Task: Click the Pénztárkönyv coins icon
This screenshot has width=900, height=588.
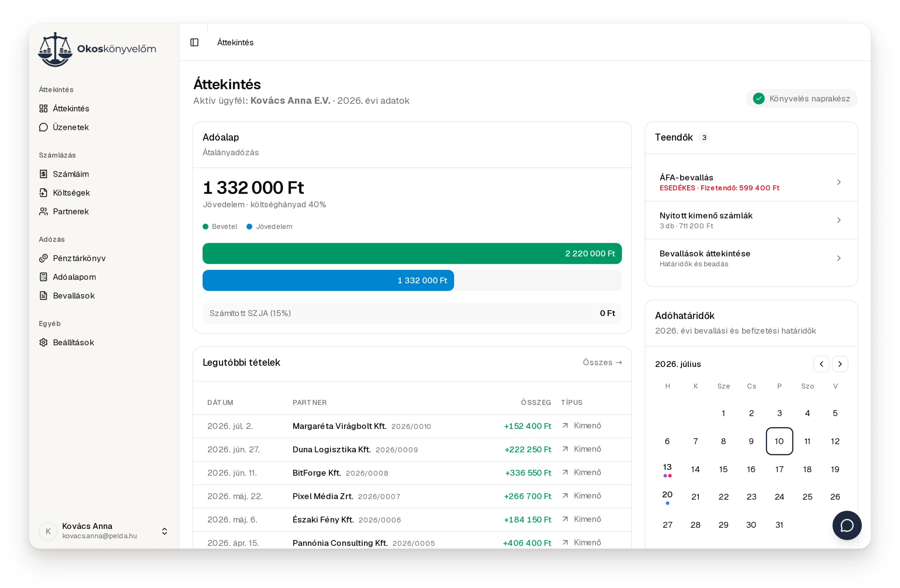Action: coord(44,258)
